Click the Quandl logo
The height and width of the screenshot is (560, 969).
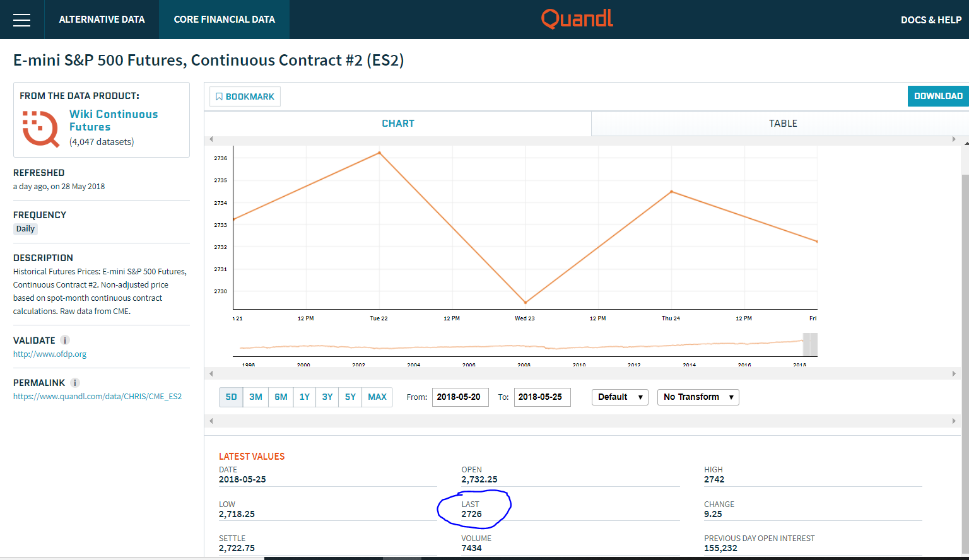coord(577,19)
